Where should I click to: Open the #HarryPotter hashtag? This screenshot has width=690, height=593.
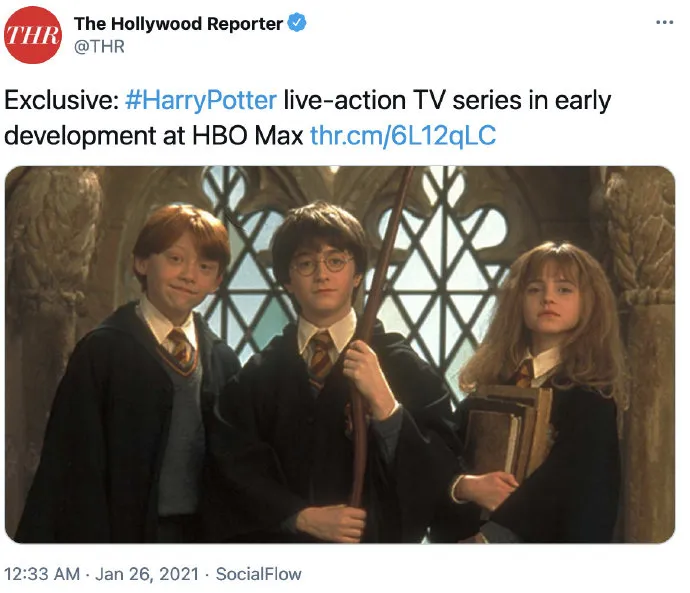[201, 100]
